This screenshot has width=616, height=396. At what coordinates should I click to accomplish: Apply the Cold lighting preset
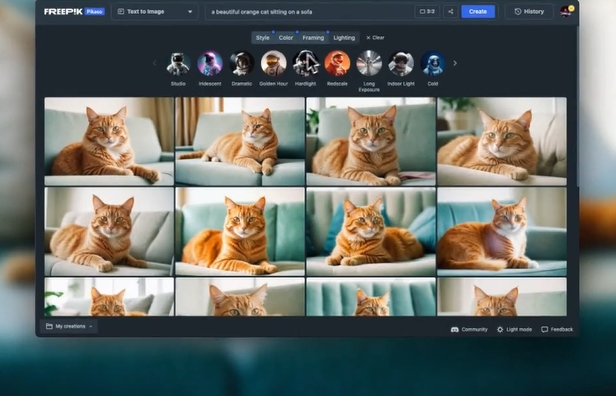(433, 63)
